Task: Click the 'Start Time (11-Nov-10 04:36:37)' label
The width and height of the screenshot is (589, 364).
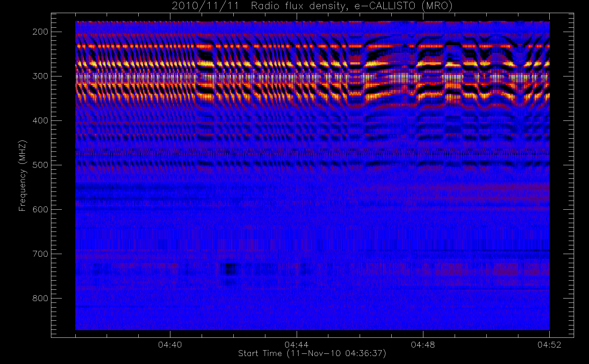Action: pos(312,353)
